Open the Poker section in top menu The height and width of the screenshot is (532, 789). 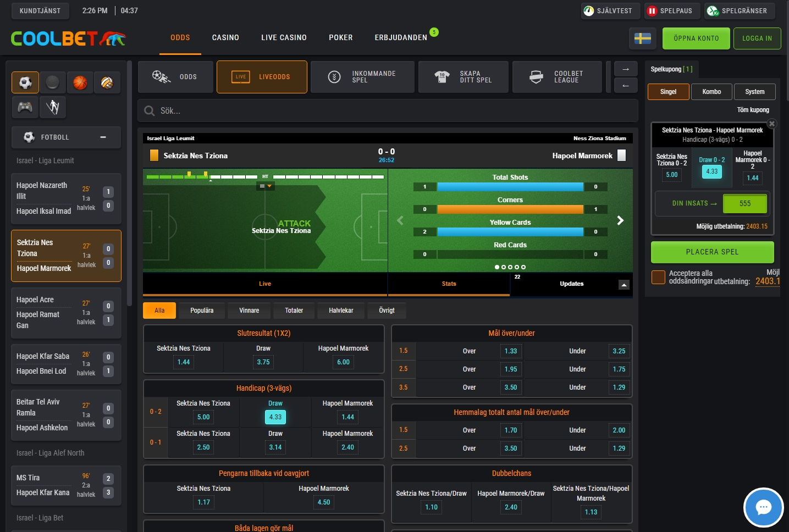(340, 37)
